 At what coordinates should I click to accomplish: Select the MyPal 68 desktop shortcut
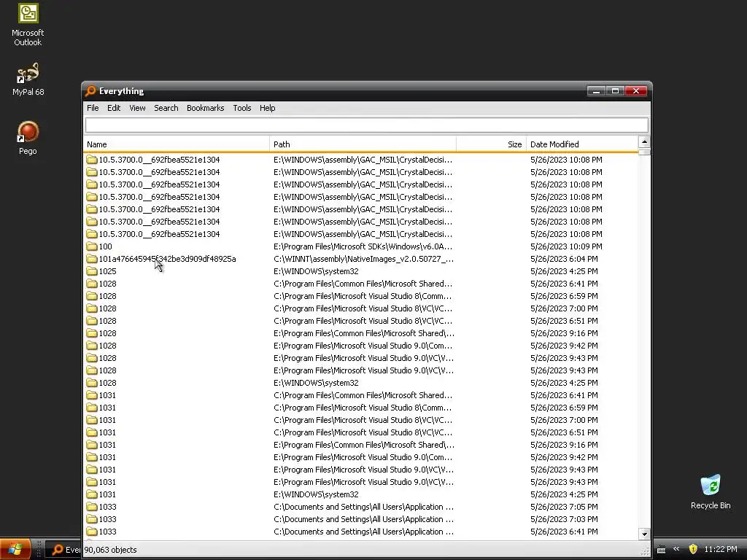[x=28, y=79]
